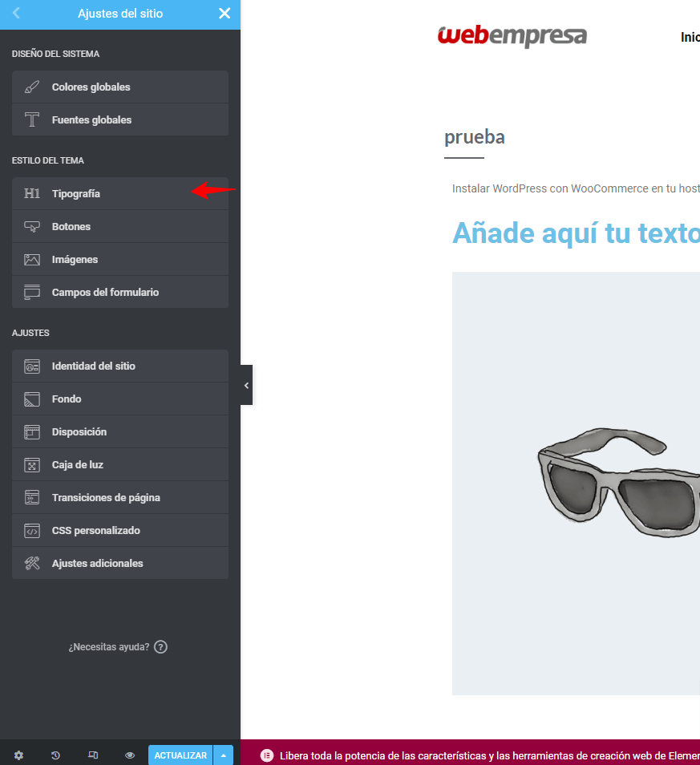This screenshot has height=765, width=700.
Task: Open CSS personalizado settings
Action: click(120, 530)
